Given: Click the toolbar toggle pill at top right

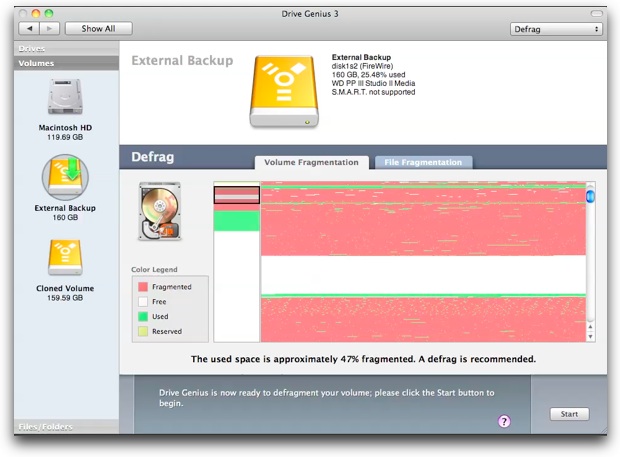Looking at the screenshot, I should click(x=596, y=13).
